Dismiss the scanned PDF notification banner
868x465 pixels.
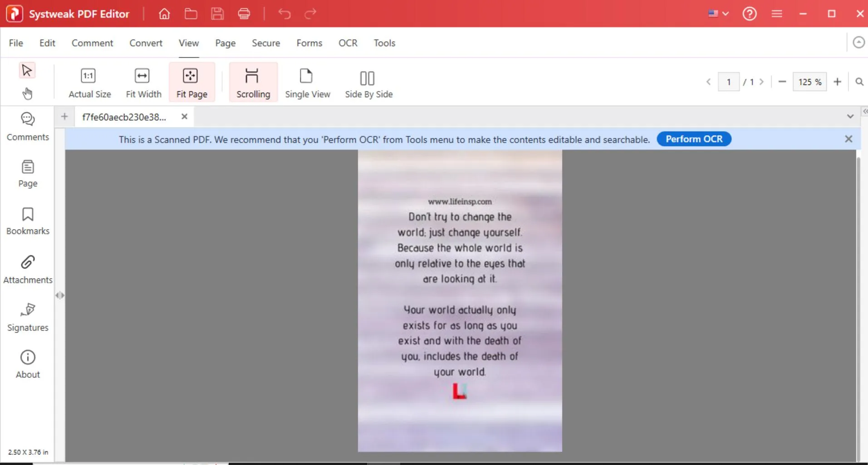(848, 139)
